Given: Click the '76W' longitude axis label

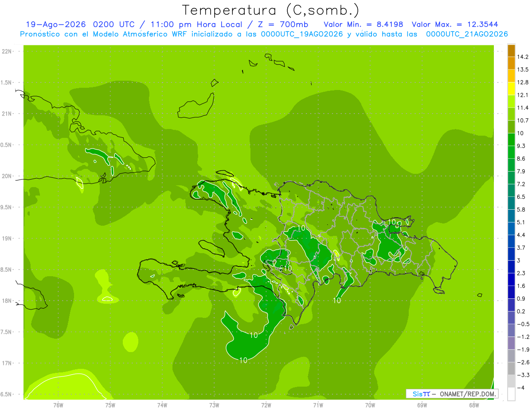Looking at the screenshot, I should [x=58, y=405].
